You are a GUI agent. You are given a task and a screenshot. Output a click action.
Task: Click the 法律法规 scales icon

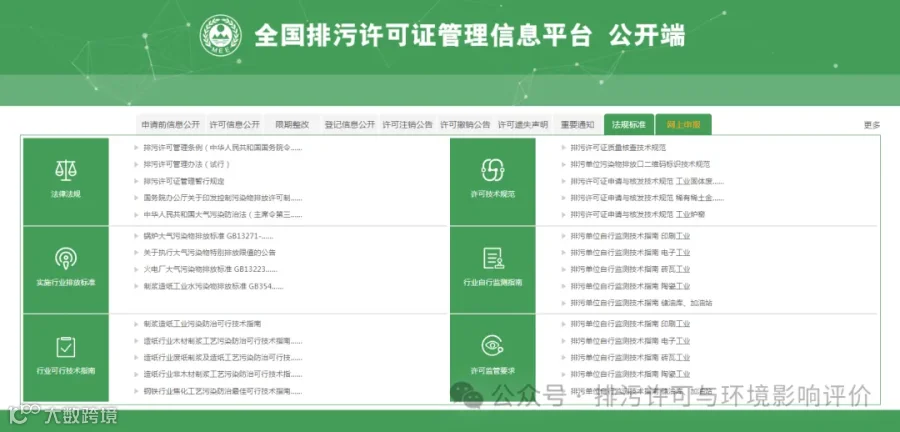click(66, 170)
